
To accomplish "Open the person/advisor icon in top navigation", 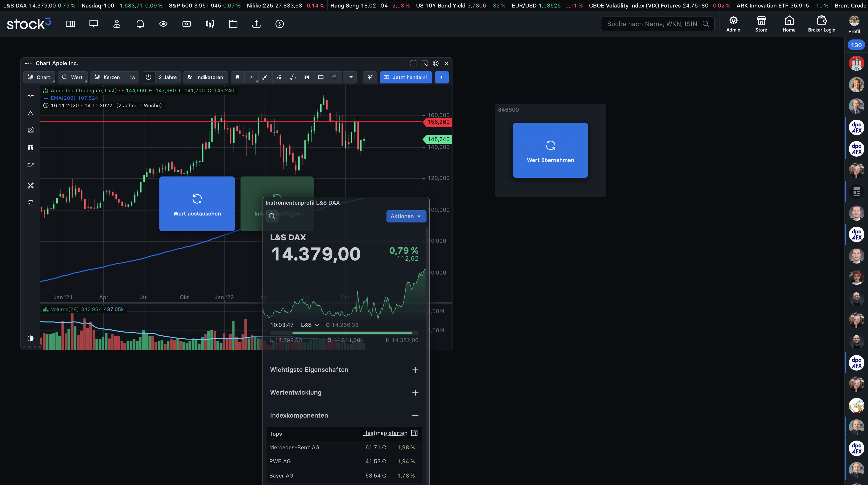I will click(x=117, y=24).
